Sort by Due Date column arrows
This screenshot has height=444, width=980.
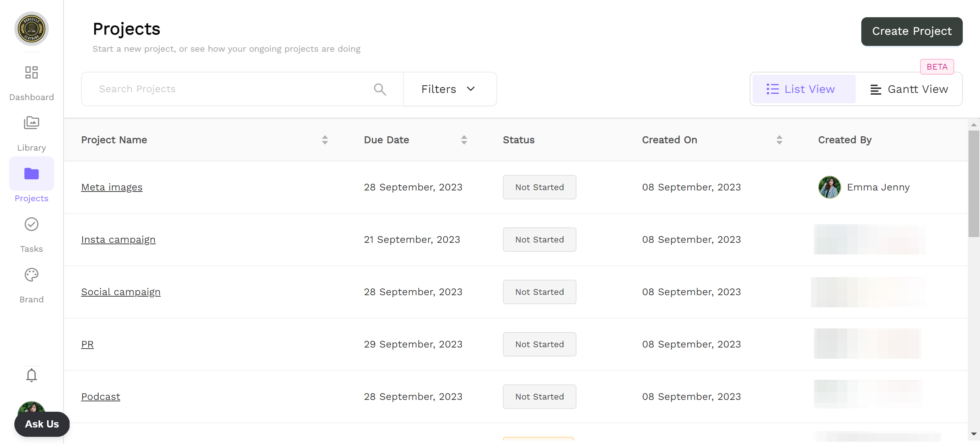point(464,140)
